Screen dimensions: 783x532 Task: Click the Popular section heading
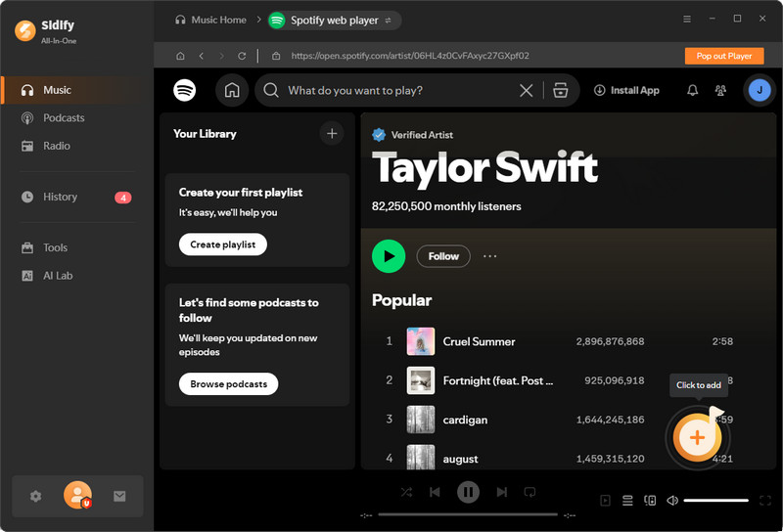402,300
